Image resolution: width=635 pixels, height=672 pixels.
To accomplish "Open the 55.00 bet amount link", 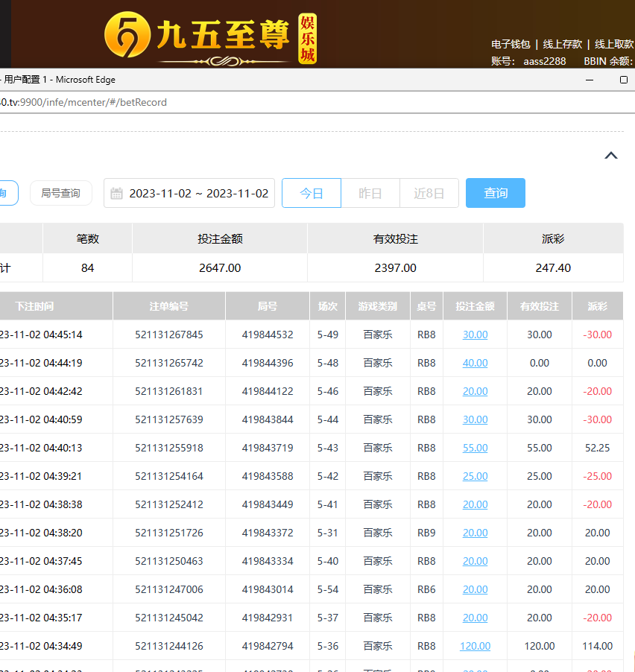I will (475, 448).
